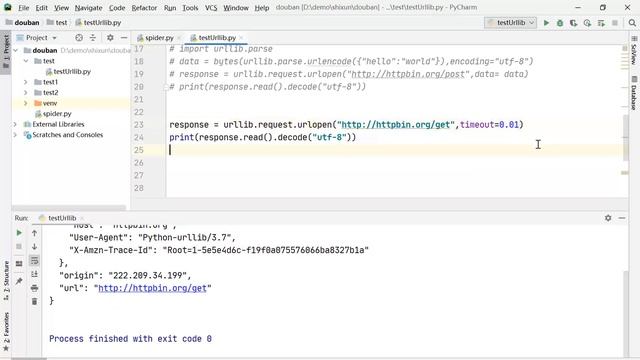
Task: Collapse the douban root folder
Action: tap(16, 51)
